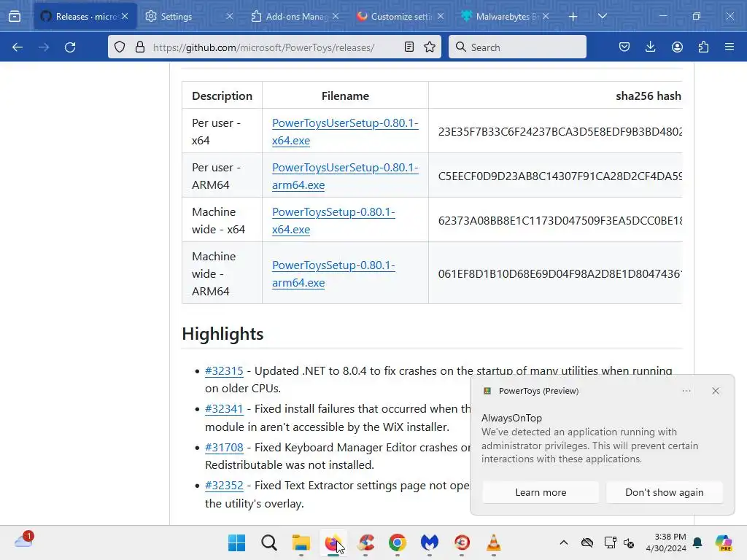747x560 pixels.
Task: Open the Firefox application hamburger menu
Action: pos(729,47)
